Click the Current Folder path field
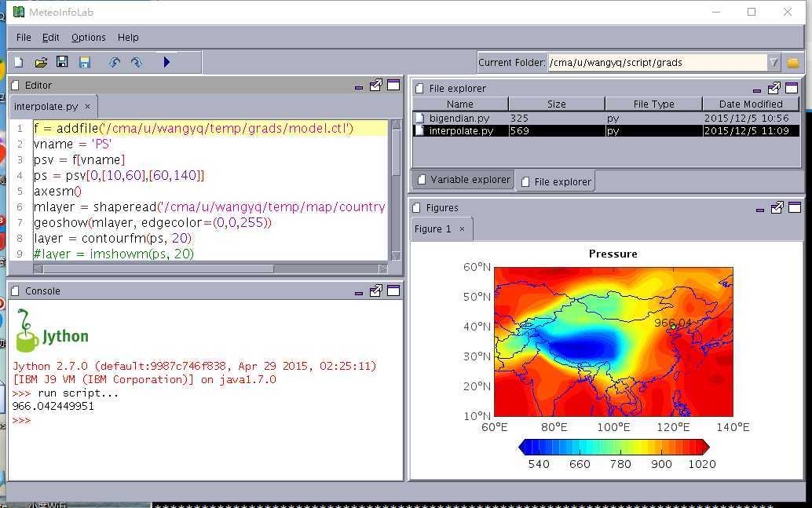Image resolution: width=812 pixels, height=508 pixels. pyautogui.click(x=657, y=63)
